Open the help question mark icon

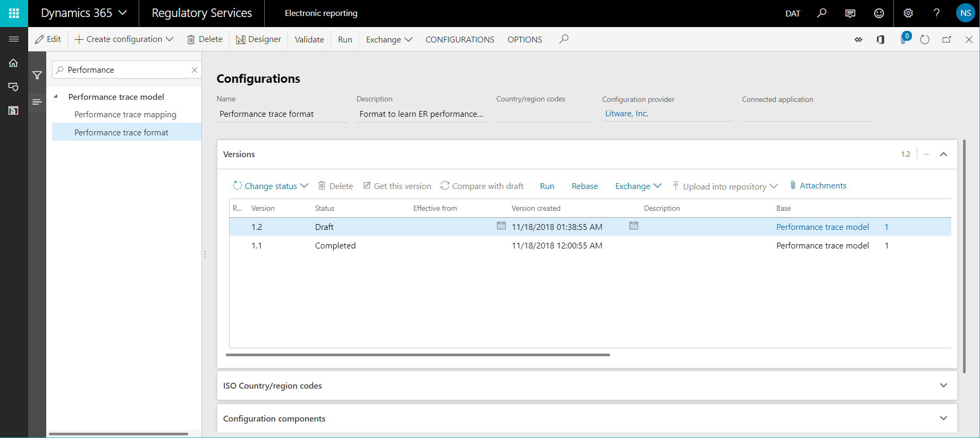coord(936,13)
